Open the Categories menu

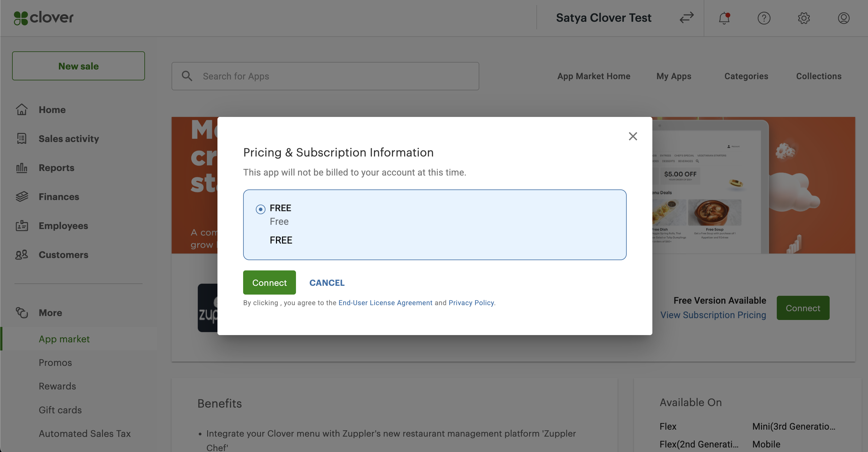coord(746,76)
